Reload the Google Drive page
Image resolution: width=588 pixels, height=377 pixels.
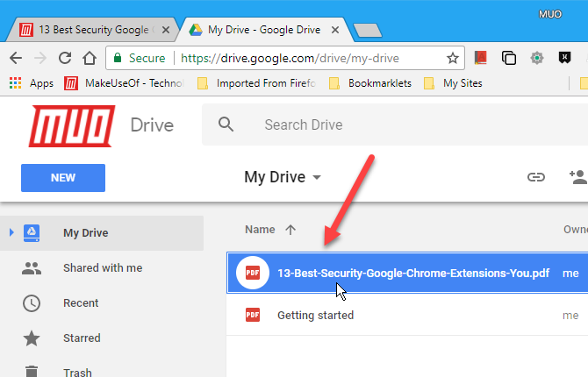65,58
